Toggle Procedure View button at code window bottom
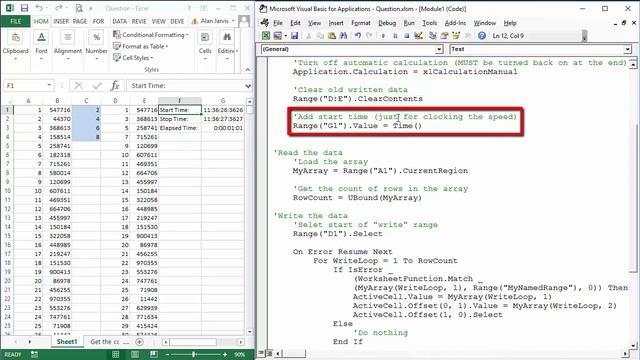This screenshot has height=360, width=640. tap(262, 353)
